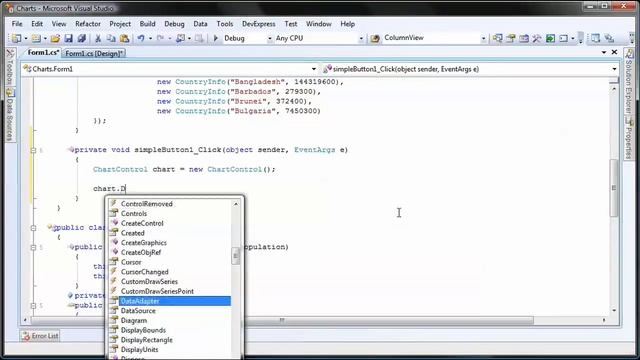The height and width of the screenshot is (360, 640).
Task: Click the Copy icon in toolbar
Action: click(111, 38)
